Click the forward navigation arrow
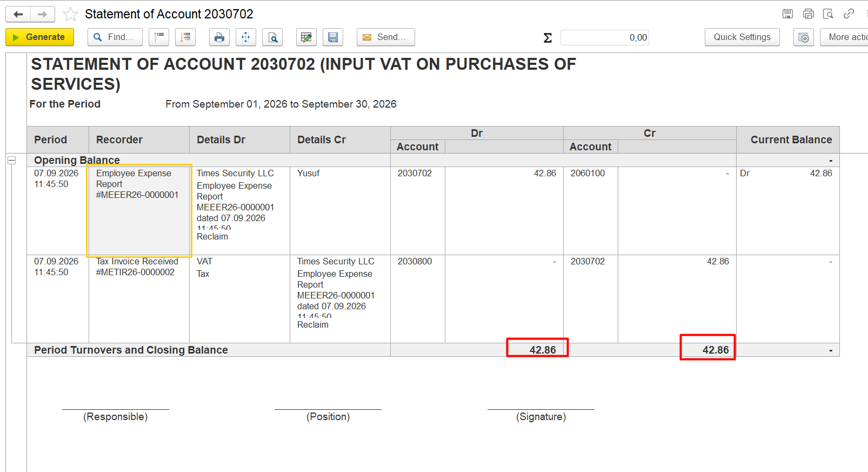 42,14
